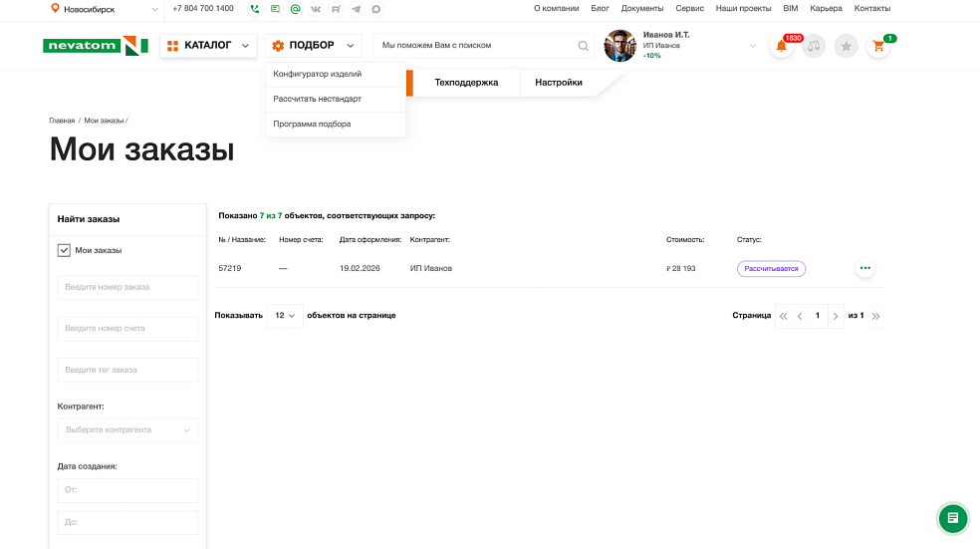This screenshot has width=980, height=549.
Task: Follow the "Главная" breadcrumb link
Action: (x=62, y=121)
